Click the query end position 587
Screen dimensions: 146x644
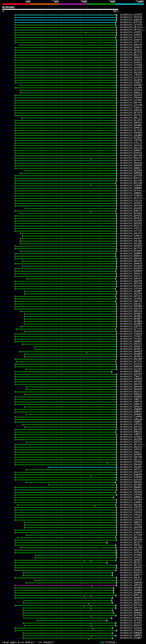coord(115,11)
